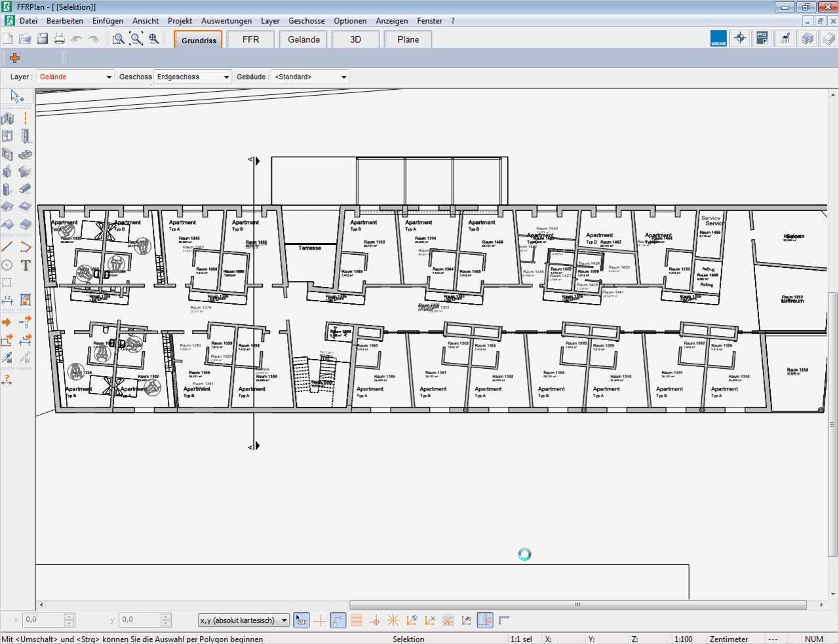The width and height of the screenshot is (839, 644).
Task: Click the third magnifier zoom icon
Action: click(154, 39)
